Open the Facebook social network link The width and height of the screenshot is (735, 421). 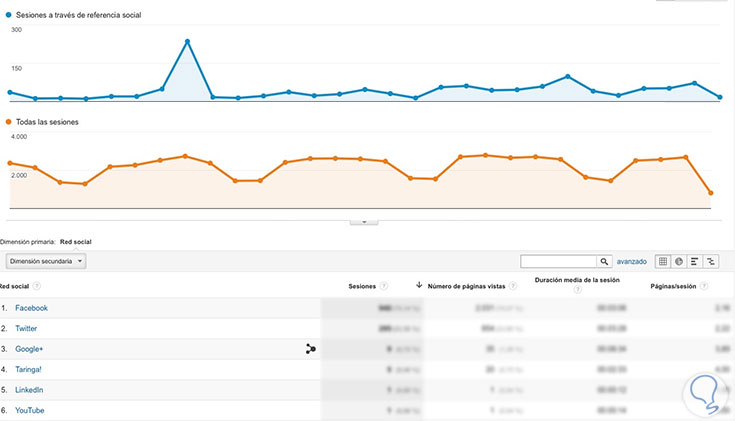click(x=31, y=308)
